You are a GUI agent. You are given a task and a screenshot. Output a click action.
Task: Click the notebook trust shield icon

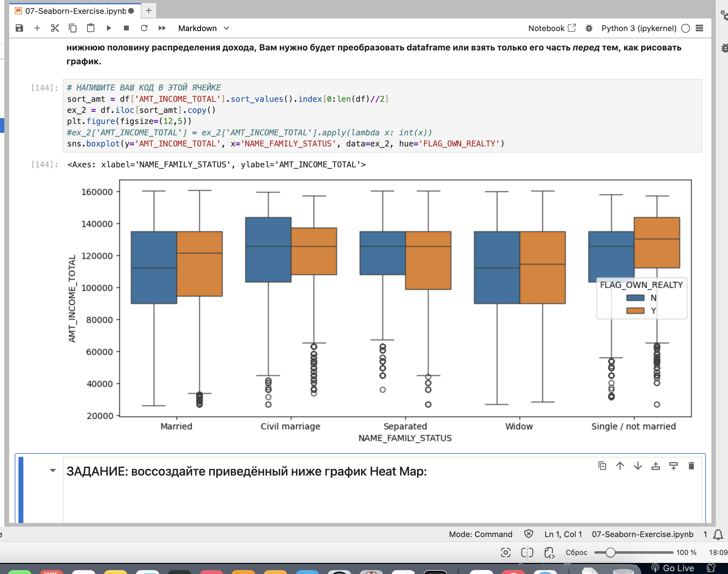528,534
